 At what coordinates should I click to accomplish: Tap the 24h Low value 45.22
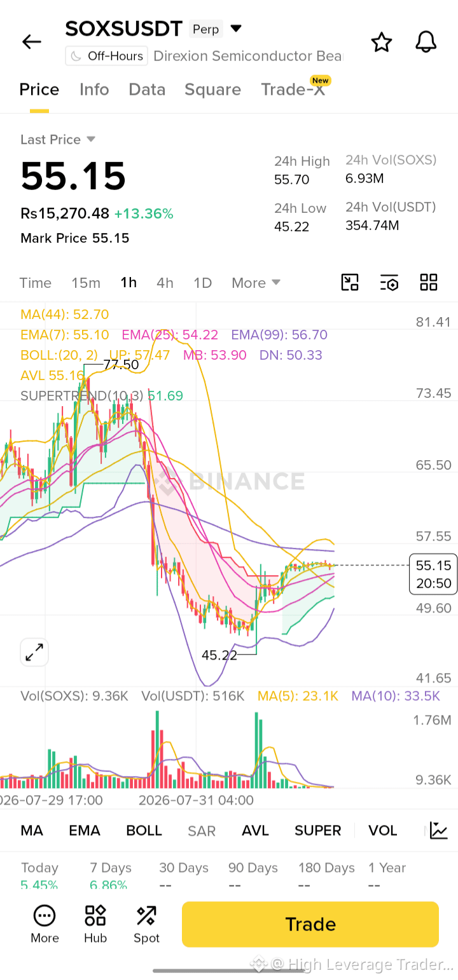pyautogui.click(x=291, y=226)
